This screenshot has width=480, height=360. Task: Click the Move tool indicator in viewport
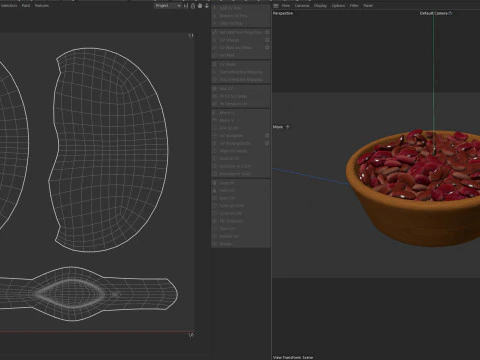pyautogui.click(x=281, y=127)
